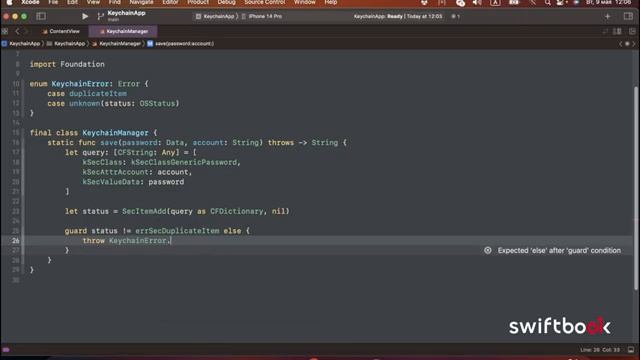Open adjust editor options icon
This screenshot has width=640, height=360.
point(617,31)
